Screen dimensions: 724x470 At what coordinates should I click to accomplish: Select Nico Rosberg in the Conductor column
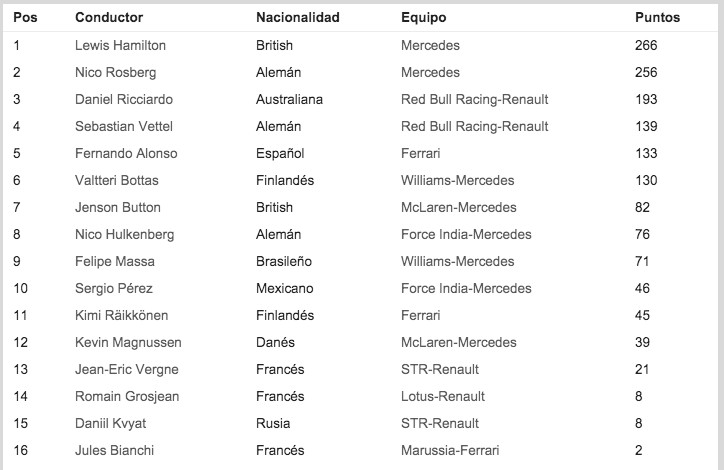coord(114,72)
